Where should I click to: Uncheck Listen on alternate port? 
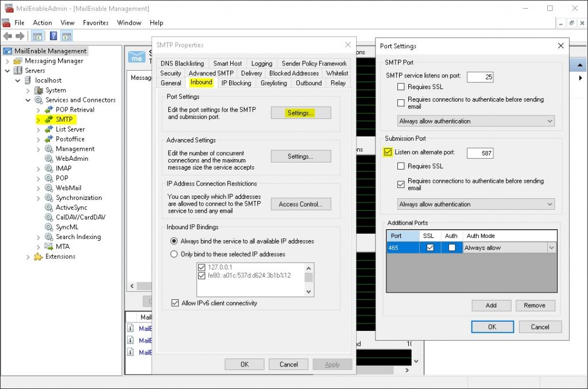[388, 152]
